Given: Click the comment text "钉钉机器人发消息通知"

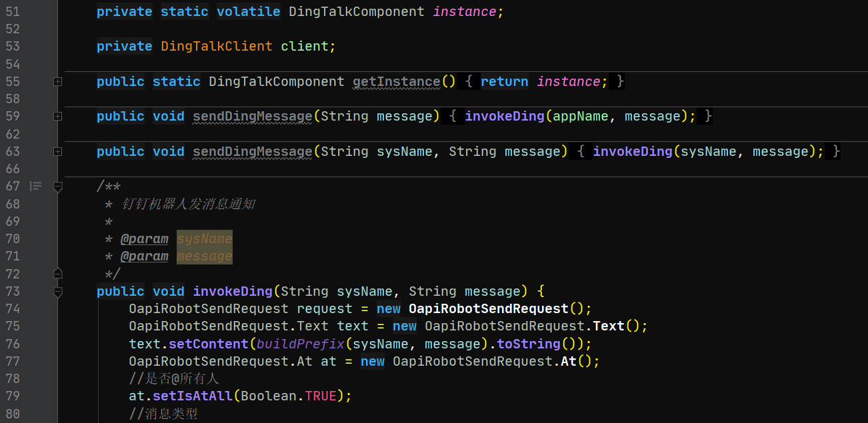Looking at the screenshot, I should point(189,204).
